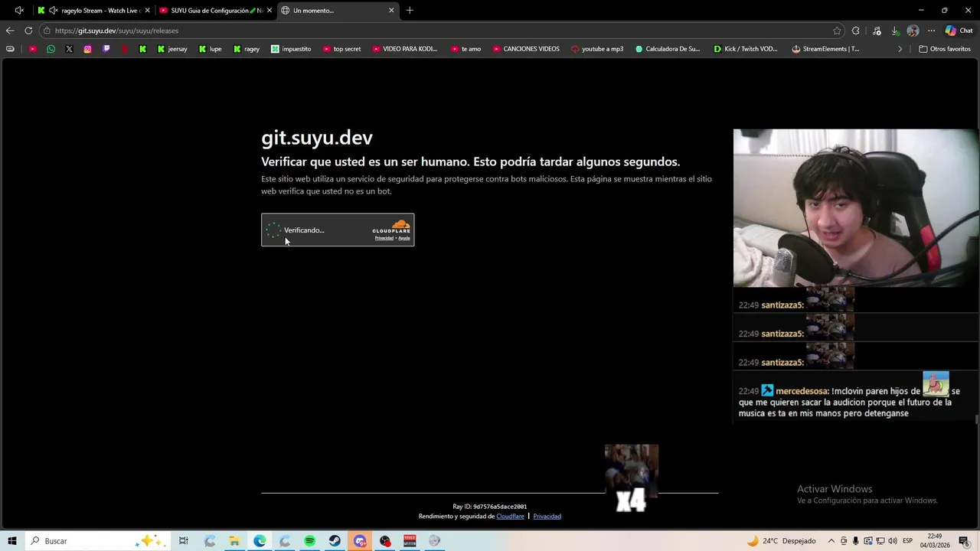Open browser extensions puzzle icon
This screenshot has height=551, width=980.
tap(856, 31)
